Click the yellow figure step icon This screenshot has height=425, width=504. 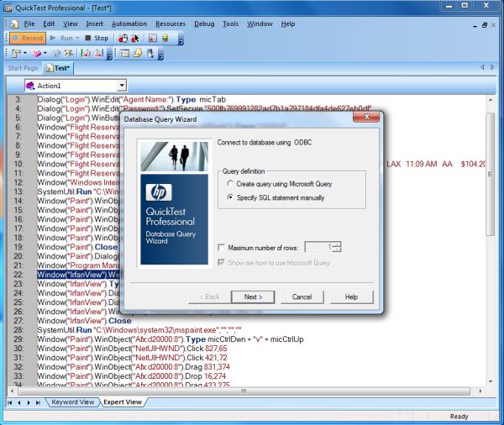click(x=69, y=54)
